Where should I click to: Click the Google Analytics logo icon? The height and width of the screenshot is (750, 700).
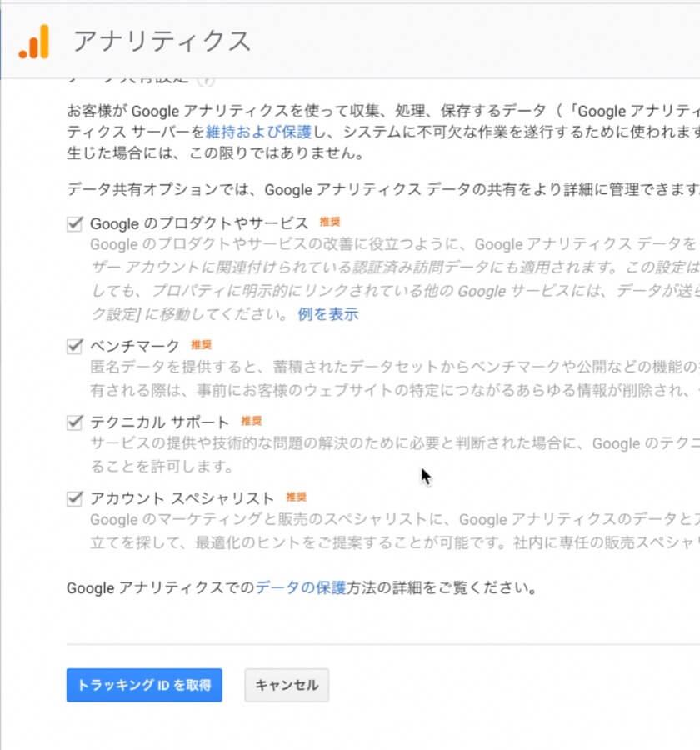[x=34, y=42]
